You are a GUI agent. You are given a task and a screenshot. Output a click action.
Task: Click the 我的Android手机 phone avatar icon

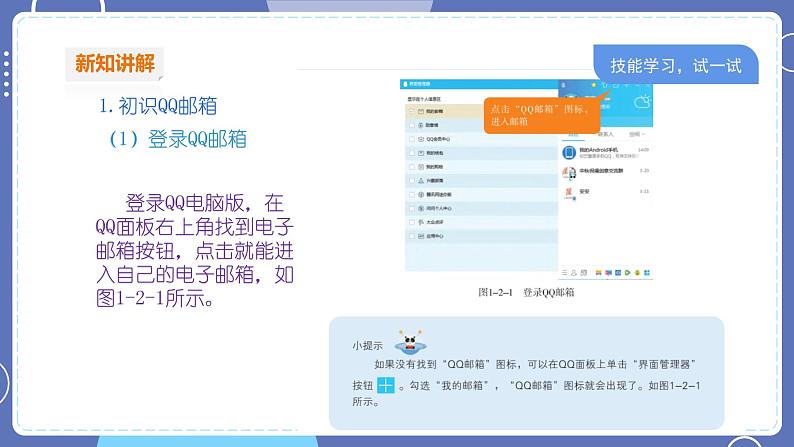point(568,152)
